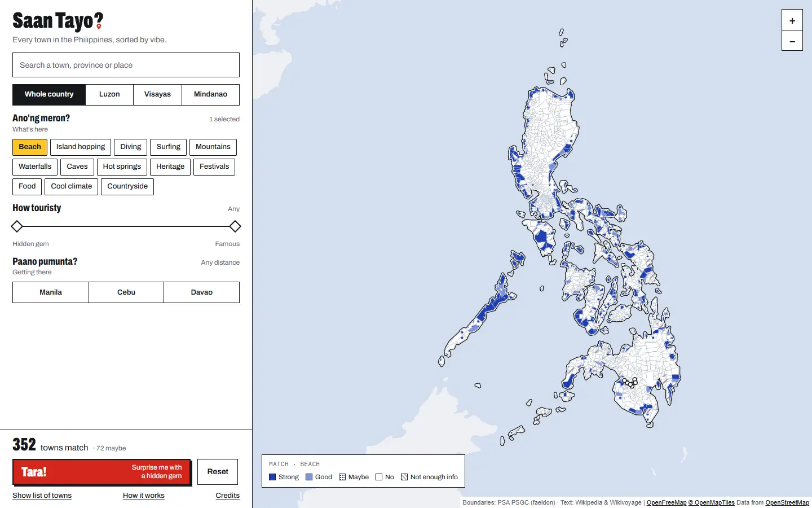Image resolution: width=812 pixels, height=508 pixels.
Task: Click the Not enough info legend icon
Action: click(404, 477)
